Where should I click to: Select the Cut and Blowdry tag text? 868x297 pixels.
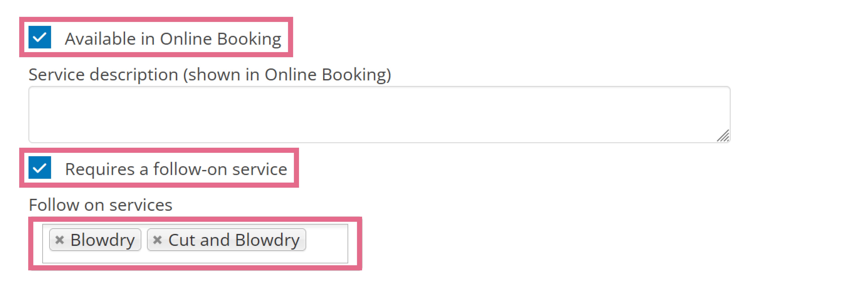click(x=234, y=240)
